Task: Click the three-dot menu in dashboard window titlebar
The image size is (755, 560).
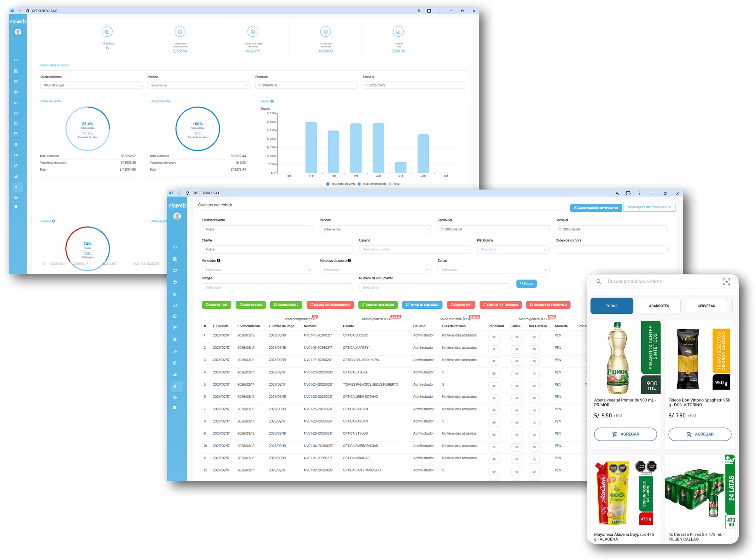Action: (439, 11)
